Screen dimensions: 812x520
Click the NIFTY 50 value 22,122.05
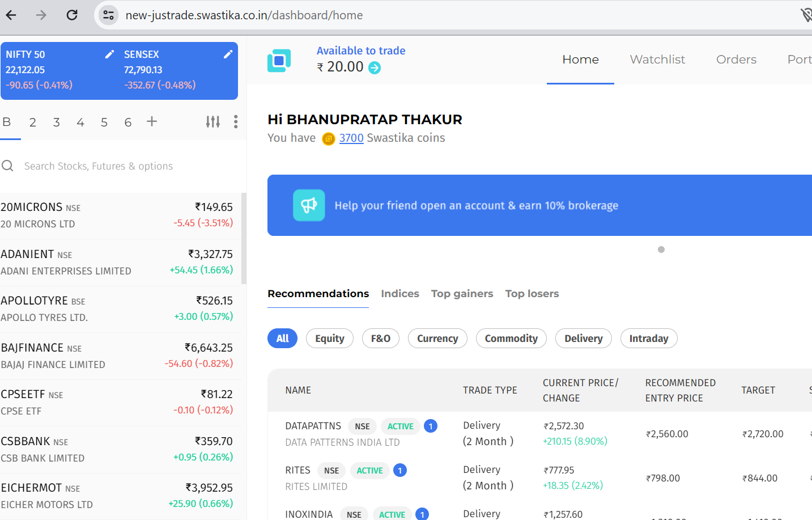coord(25,70)
